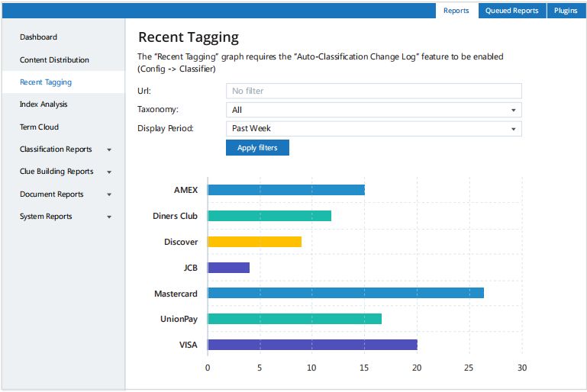587x392 pixels.
Task: Expand System Reports submenu arrow
Action: click(x=109, y=217)
